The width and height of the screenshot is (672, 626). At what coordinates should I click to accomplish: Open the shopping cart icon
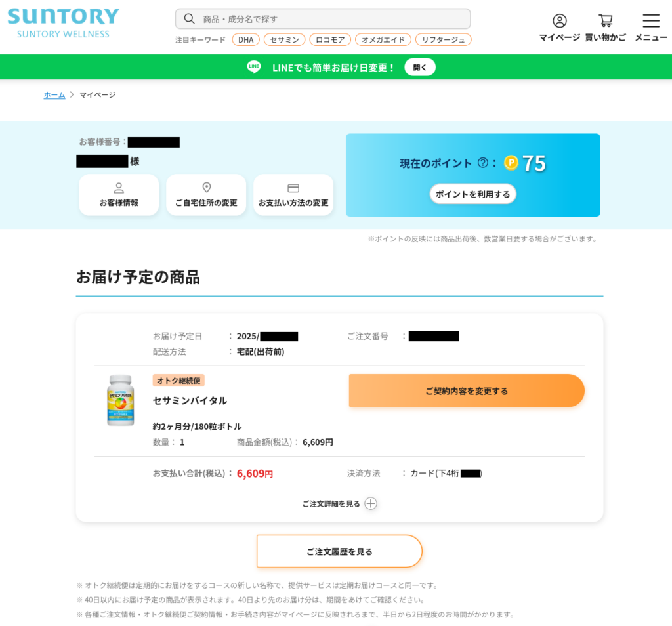pyautogui.click(x=605, y=21)
